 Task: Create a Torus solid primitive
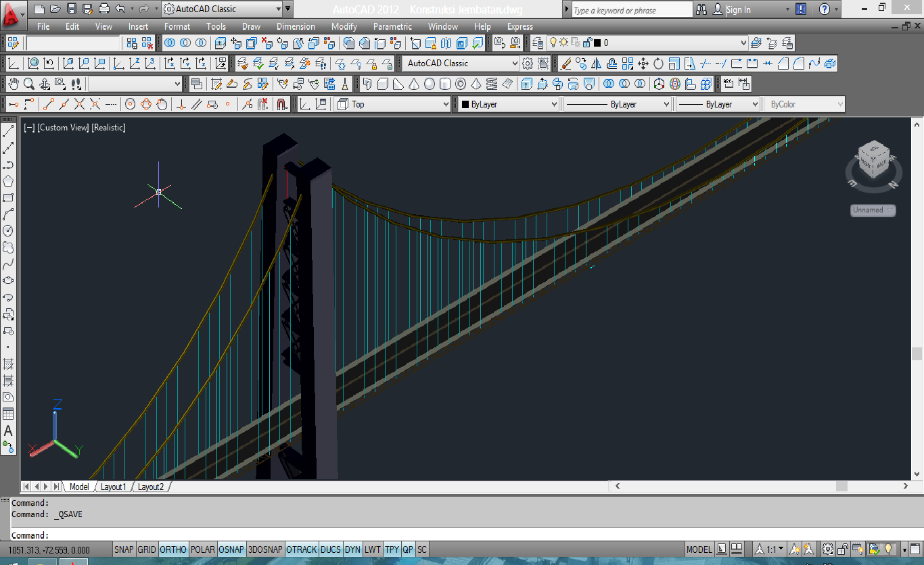point(461,84)
